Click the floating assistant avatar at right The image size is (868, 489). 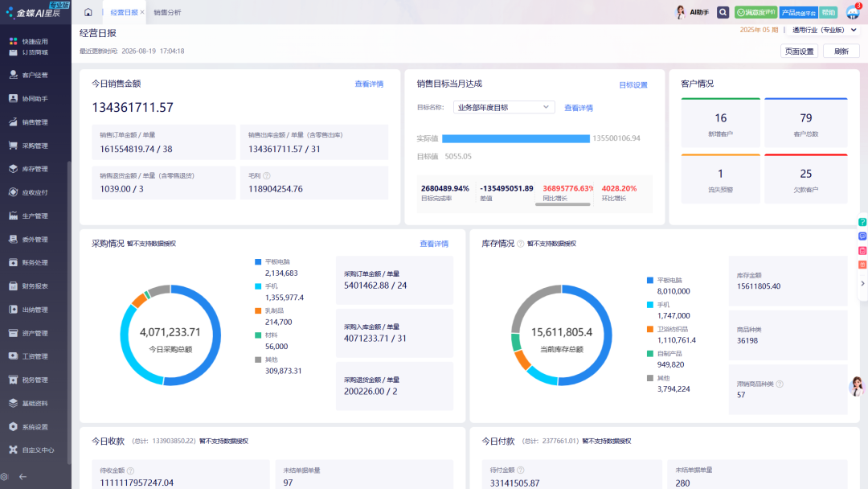pos(857,386)
